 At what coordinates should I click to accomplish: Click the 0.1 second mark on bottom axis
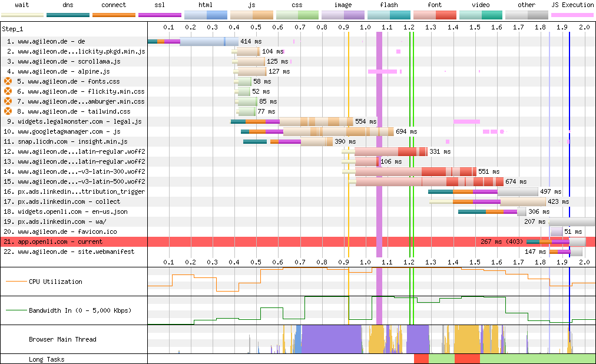[x=168, y=262]
